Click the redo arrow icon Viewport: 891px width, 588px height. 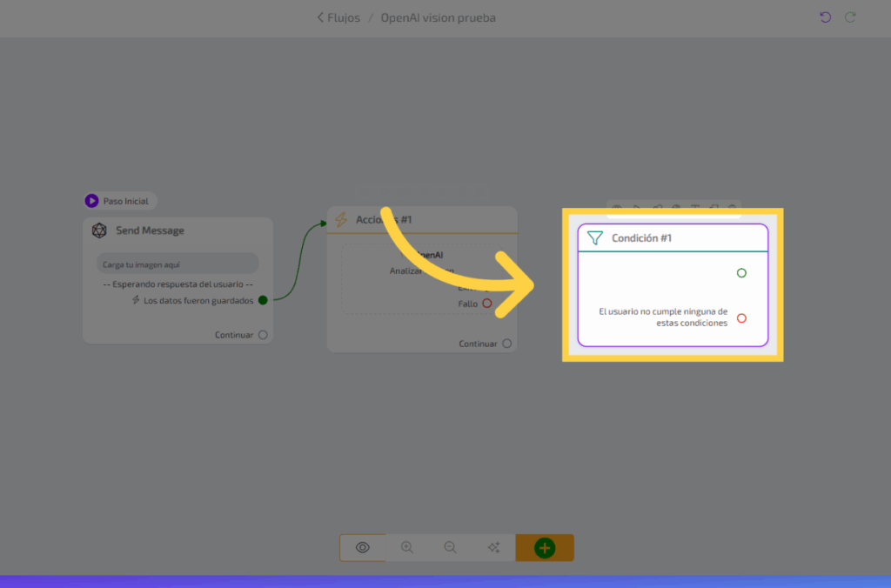point(850,17)
